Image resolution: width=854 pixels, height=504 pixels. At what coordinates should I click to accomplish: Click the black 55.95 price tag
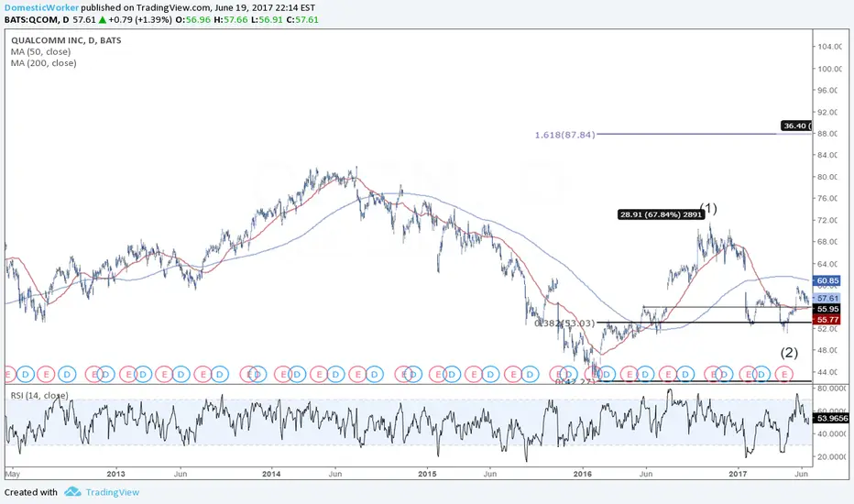click(x=827, y=309)
